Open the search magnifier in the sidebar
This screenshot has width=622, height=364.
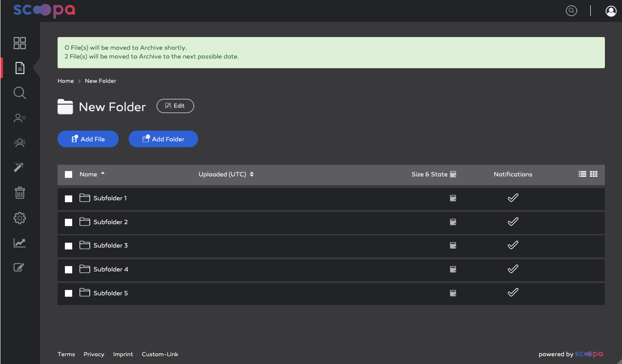click(x=20, y=93)
